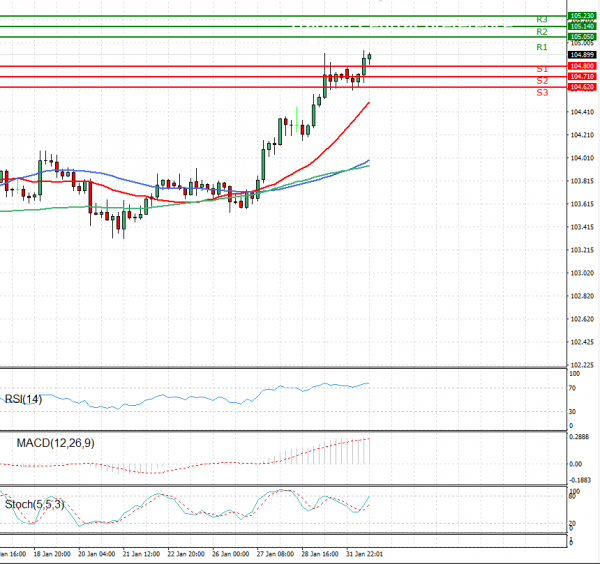Click the 0.00 MACD axis value
Viewport: 600px width, 564px height.
576,464
